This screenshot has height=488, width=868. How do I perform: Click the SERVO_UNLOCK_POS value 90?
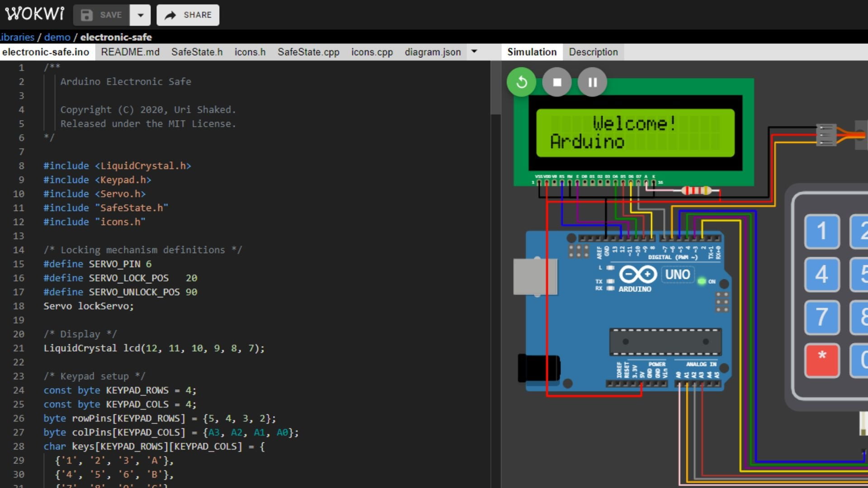point(191,292)
